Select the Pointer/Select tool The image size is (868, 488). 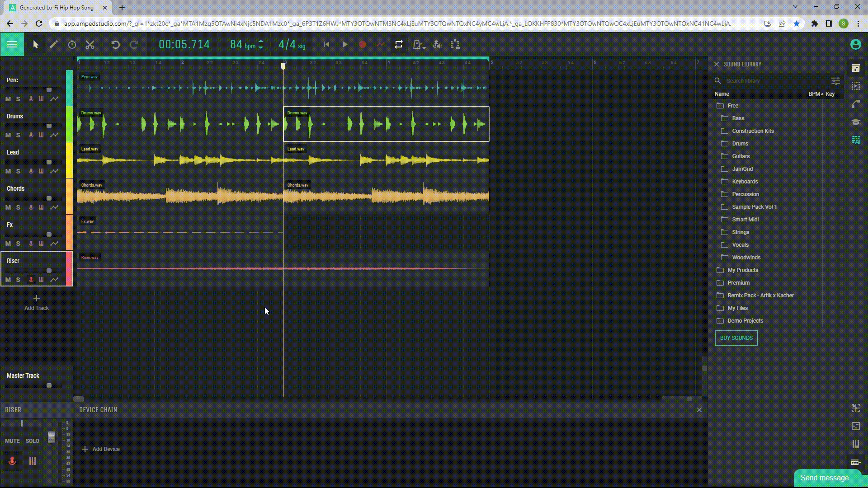click(35, 44)
